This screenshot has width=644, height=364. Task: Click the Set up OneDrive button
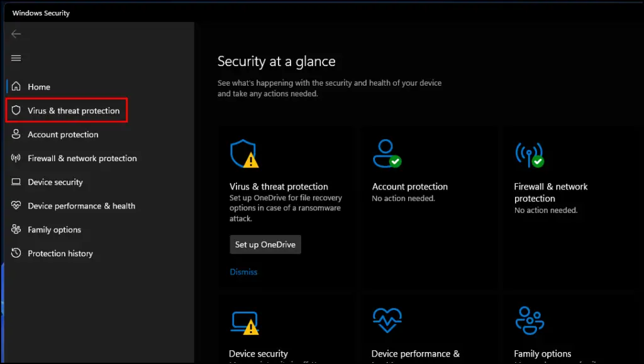(265, 244)
